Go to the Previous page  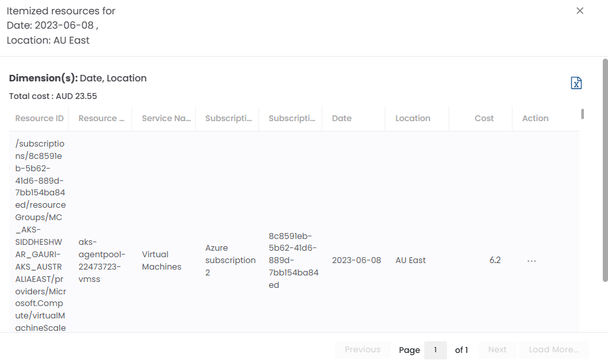coord(362,350)
